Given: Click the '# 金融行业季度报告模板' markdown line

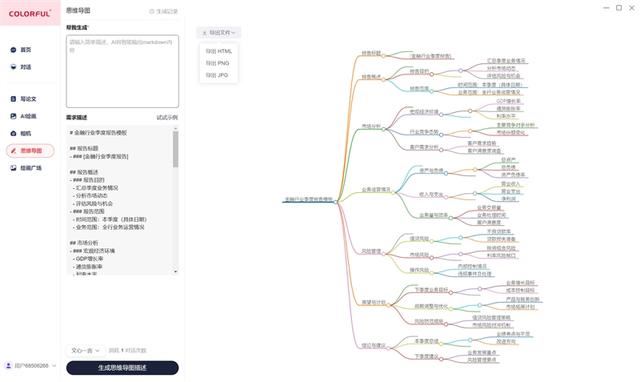Looking at the screenshot, I should coord(98,133).
